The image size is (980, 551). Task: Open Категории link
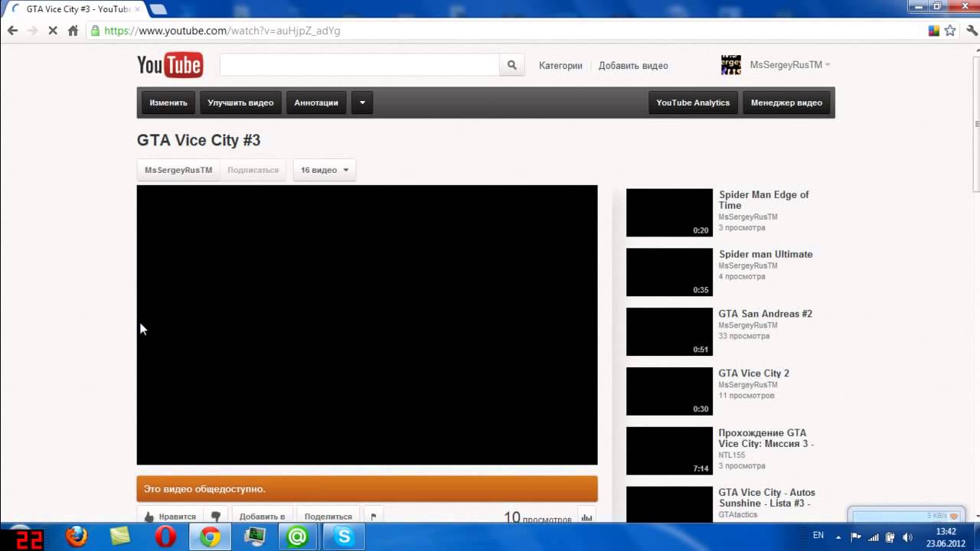[x=560, y=66]
